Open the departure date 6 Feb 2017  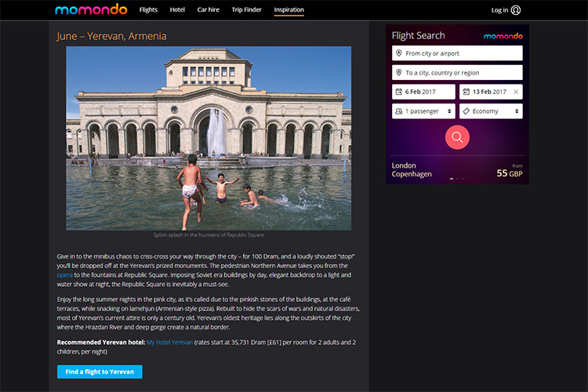click(423, 92)
